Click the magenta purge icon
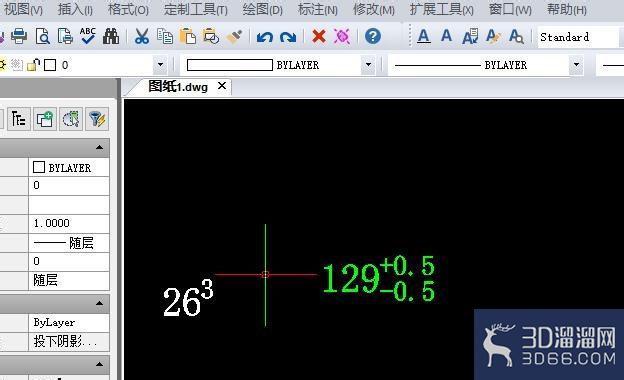Screen dimensions: 624x380 tap(342, 37)
